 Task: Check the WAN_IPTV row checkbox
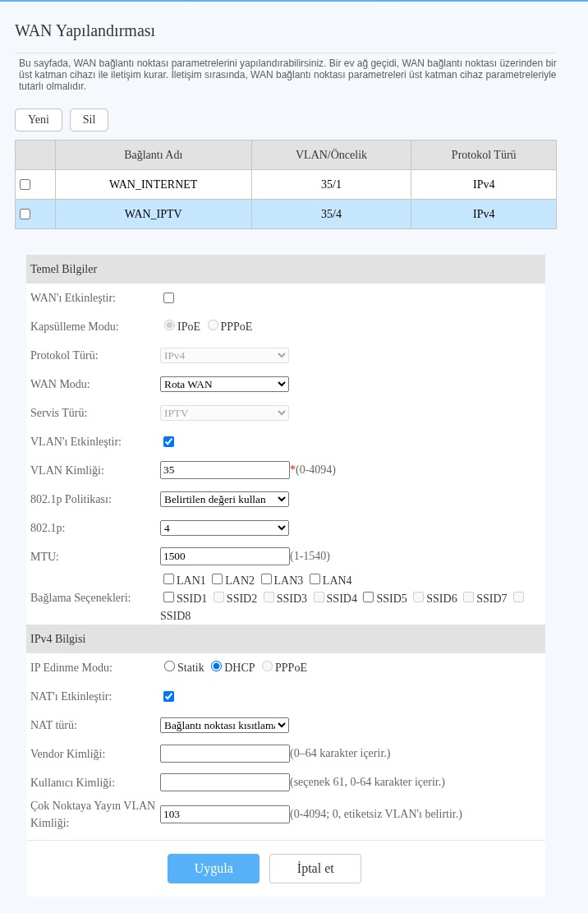(25, 214)
